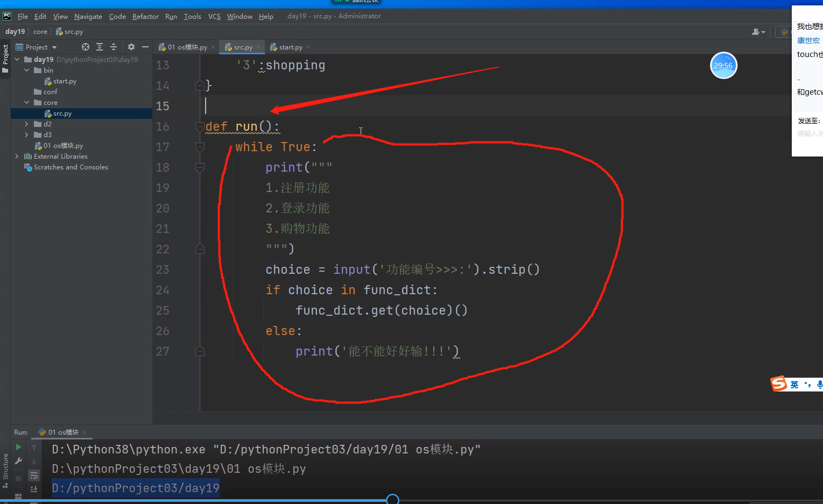Open the Window menu

click(240, 16)
